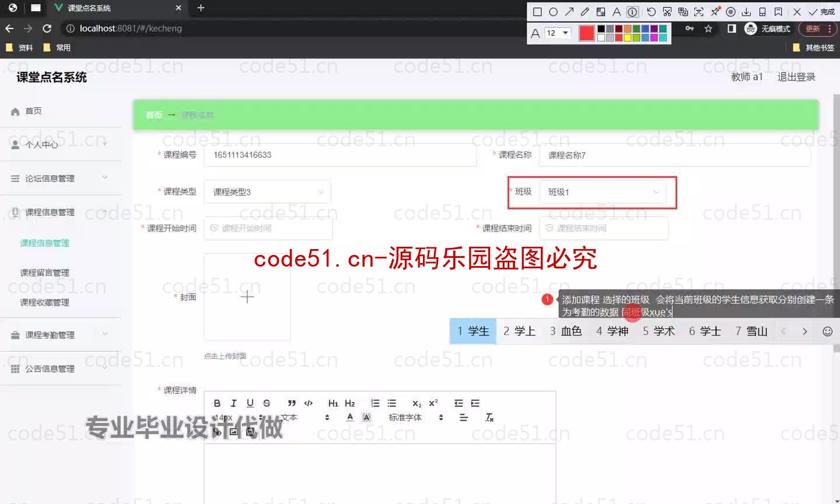Click the bookmark icon in capture toolbar
This screenshot has width=840, height=504.
point(778,12)
